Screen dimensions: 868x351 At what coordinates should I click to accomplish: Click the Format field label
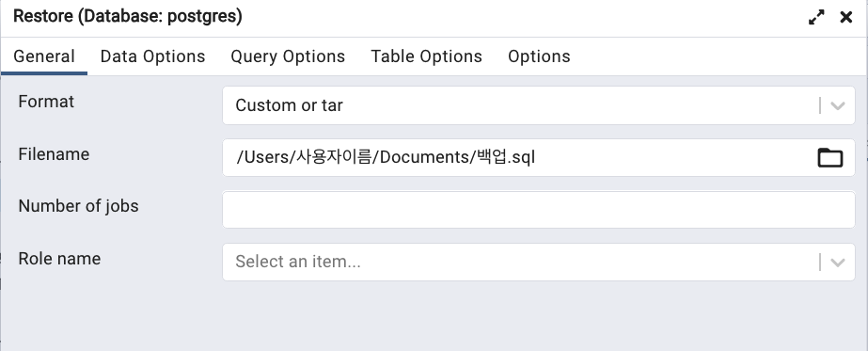[46, 102]
